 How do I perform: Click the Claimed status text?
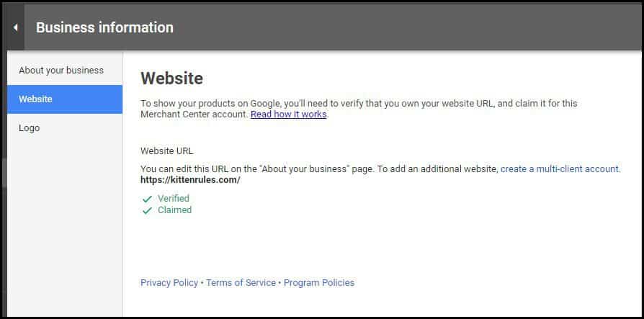click(x=174, y=210)
